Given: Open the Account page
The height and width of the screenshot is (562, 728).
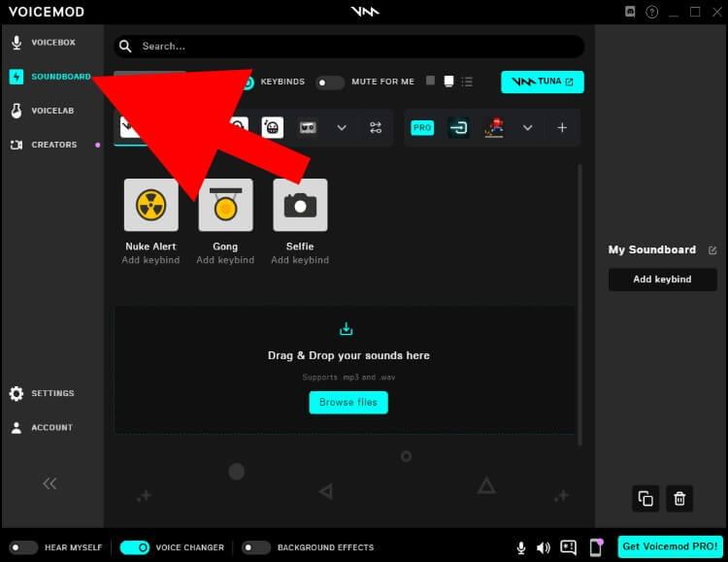Looking at the screenshot, I should click(x=42, y=427).
